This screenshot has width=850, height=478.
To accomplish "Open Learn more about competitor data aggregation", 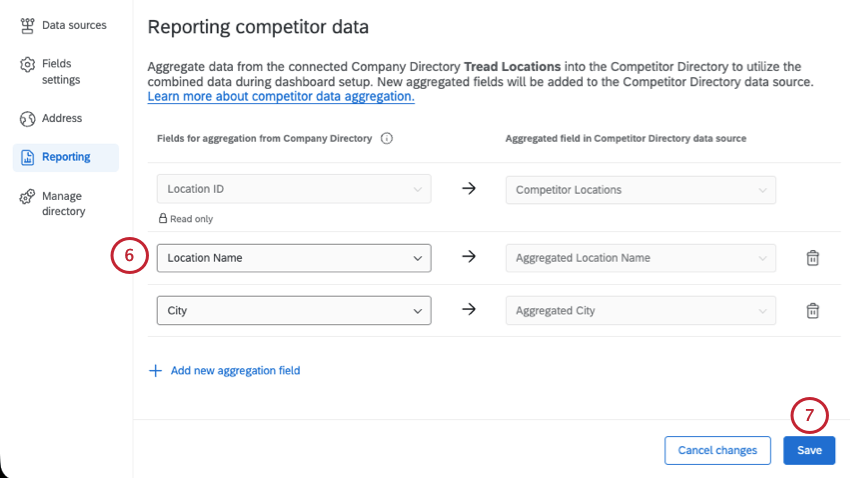I will (281, 97).
